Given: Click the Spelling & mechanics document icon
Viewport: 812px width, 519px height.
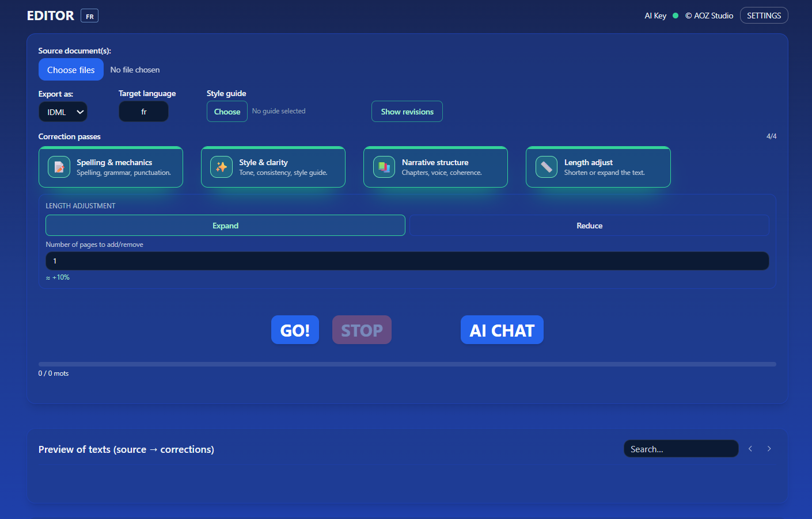Looking at the screenshot, I should (59, 167).
